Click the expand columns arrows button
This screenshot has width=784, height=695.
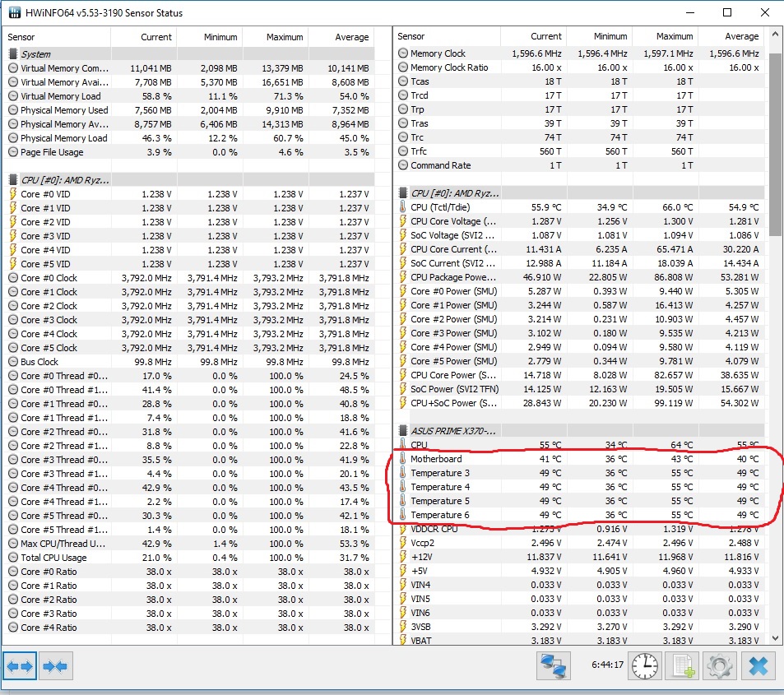coord(20,666)
